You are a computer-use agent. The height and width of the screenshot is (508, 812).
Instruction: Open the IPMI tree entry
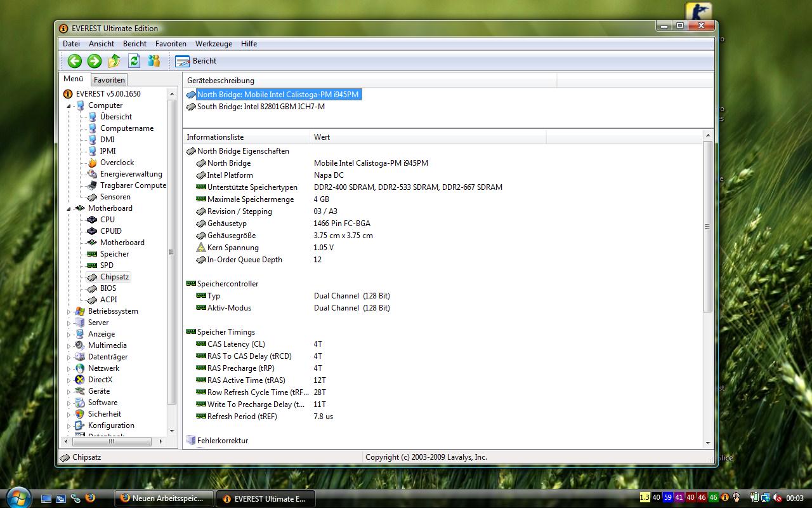(108, 151)
